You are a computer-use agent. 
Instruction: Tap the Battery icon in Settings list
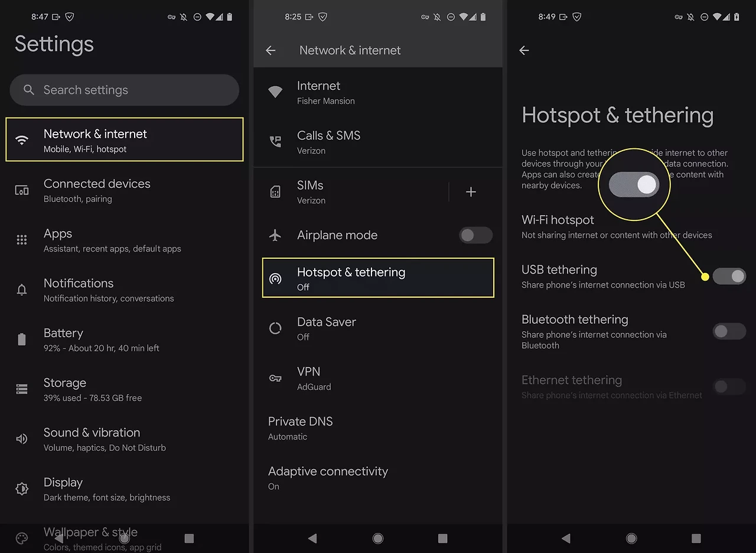pyautogui.click(x=22, y=339)
